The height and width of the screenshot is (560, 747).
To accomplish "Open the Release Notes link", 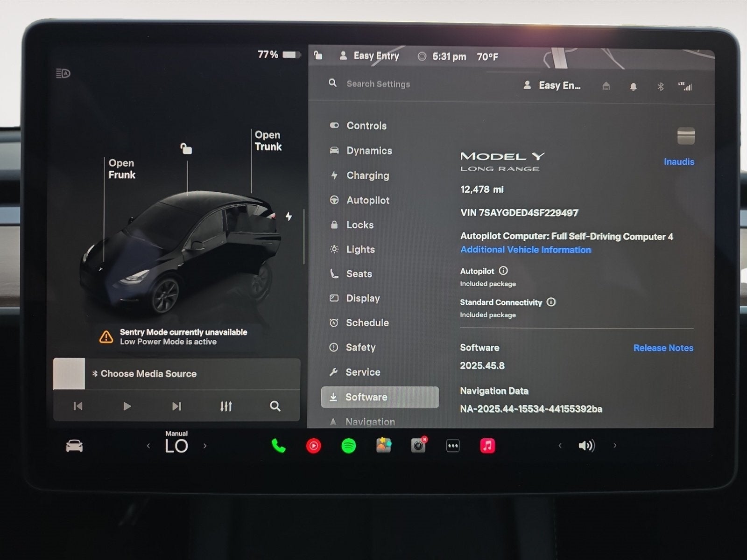I will [663, 348].
